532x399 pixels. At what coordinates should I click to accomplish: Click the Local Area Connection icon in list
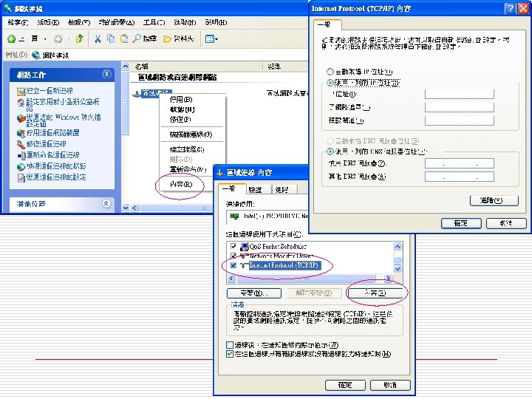pos(137,94)
